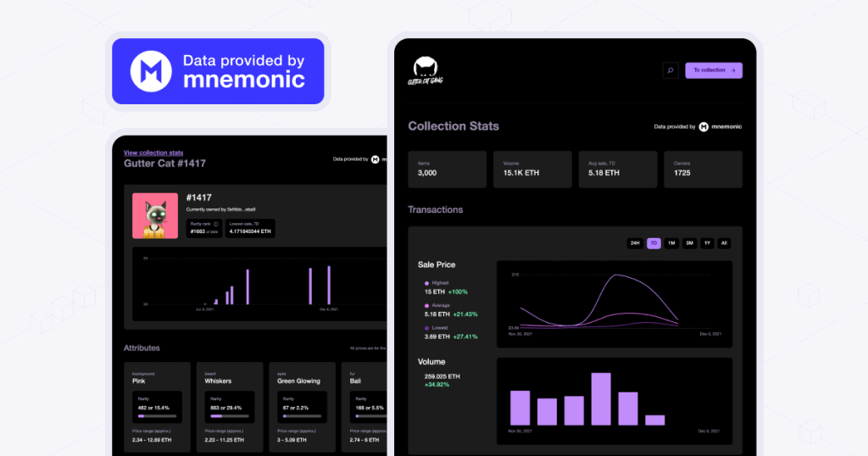The image size is (868, 456).
Task: Click the Bali fur attribute card
Action: click(x=364, y=408)
